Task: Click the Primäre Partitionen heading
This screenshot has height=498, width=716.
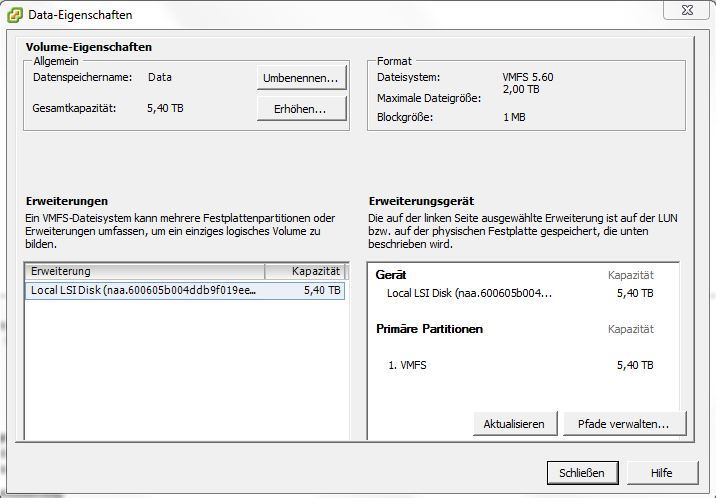Action: (x=429, y=329)
